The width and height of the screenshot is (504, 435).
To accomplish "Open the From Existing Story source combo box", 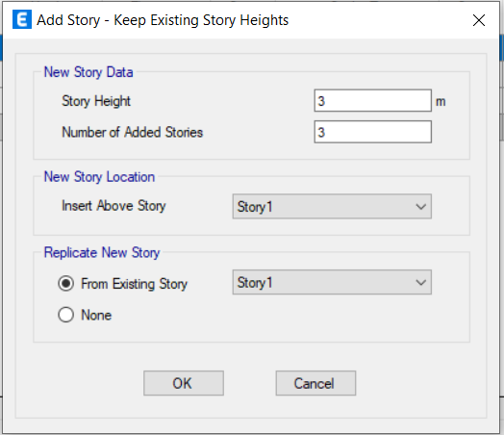I will tap(332, 282).
